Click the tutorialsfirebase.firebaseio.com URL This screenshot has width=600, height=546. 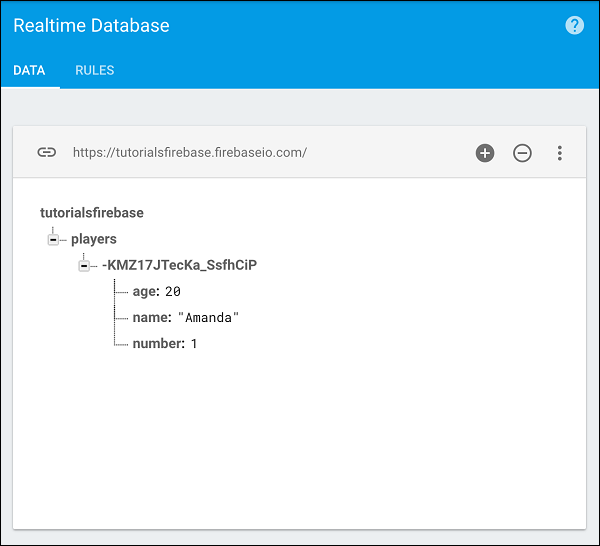click(x=189, y=153)
